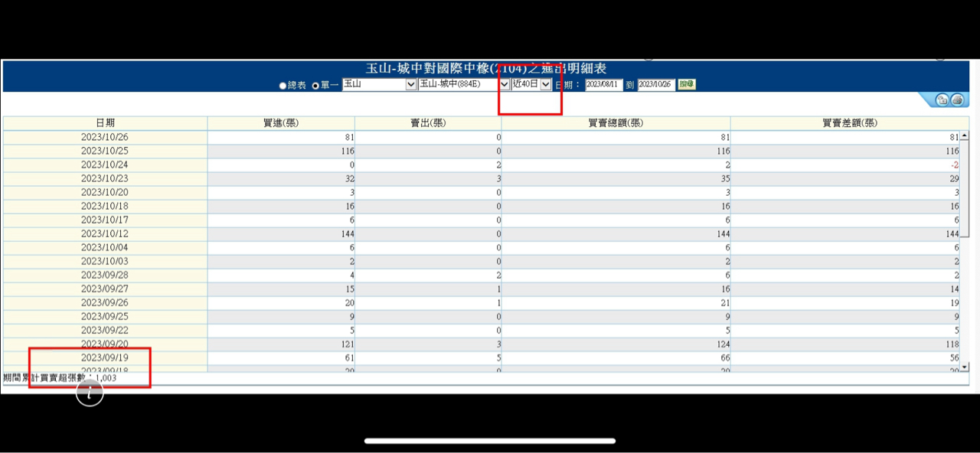Click the date cell 2023/10/24

pos(105,165)
